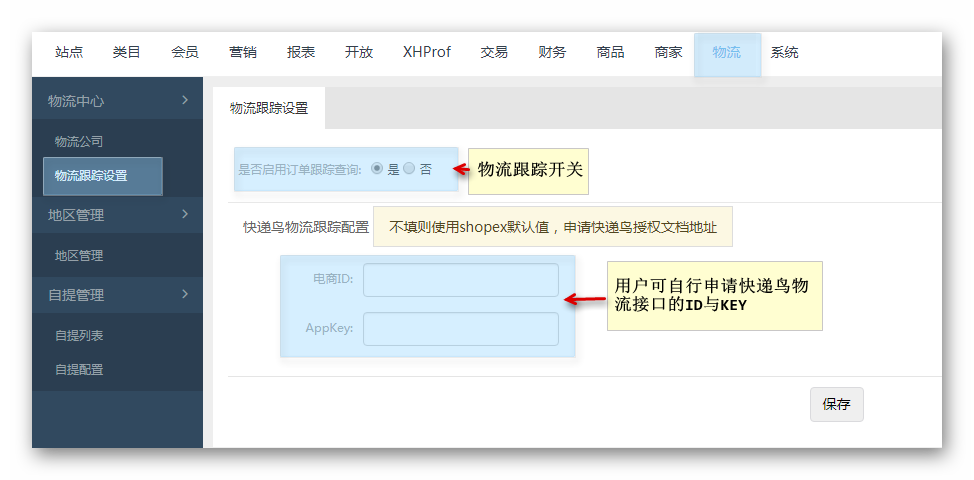Select 否 to disable order tracking
The image size is (974, 480).
point(409,168)
